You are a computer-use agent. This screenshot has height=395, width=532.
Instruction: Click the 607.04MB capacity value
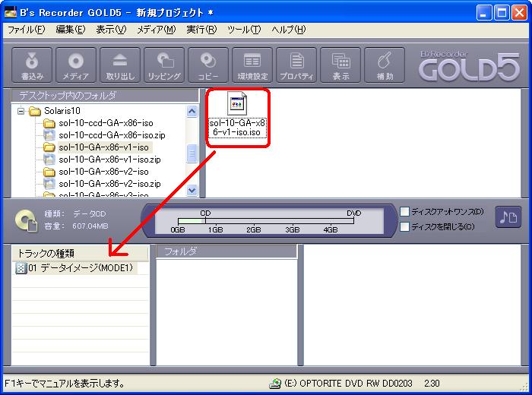pyautogui.click(x=90, y=226)
